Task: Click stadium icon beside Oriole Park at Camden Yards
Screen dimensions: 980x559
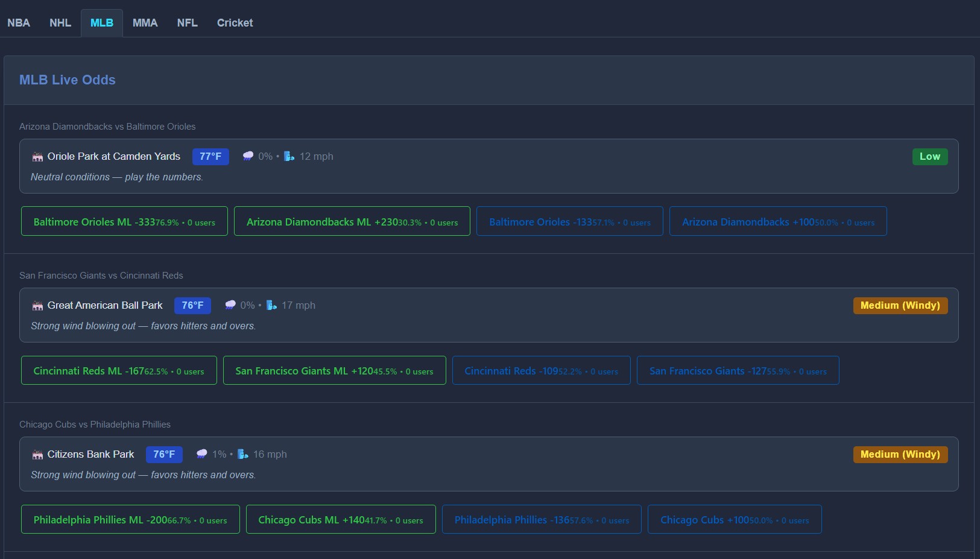Action: [x=37, y=157]
